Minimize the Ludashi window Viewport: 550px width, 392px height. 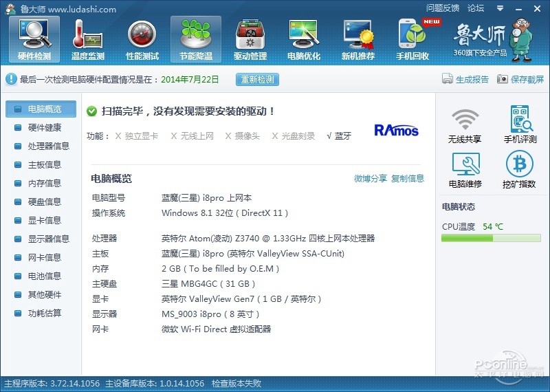519,9
